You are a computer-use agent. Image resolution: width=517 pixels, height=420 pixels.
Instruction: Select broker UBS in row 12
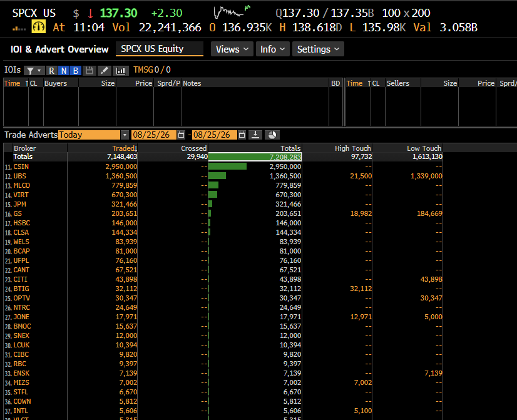[x=20, y=176]
